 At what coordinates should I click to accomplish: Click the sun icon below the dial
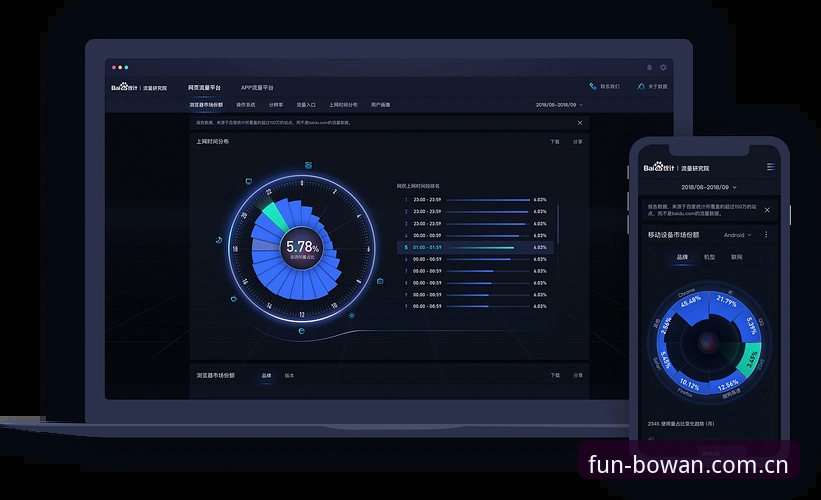[x=351, y=315]
